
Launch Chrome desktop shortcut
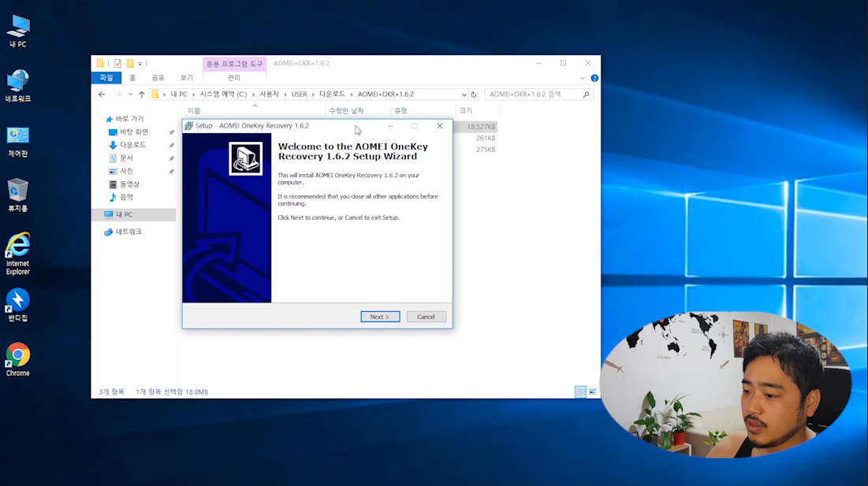(x=17, y=360)
